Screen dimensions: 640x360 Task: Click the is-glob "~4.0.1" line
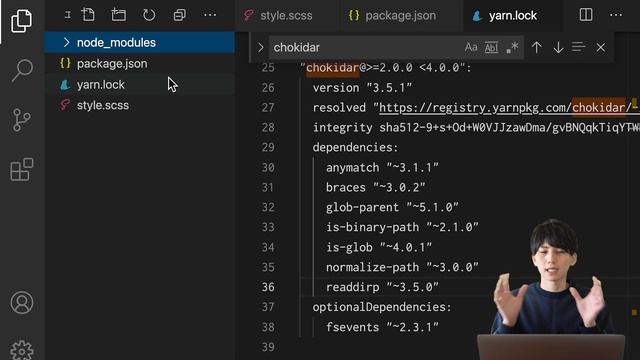(379, 247)
